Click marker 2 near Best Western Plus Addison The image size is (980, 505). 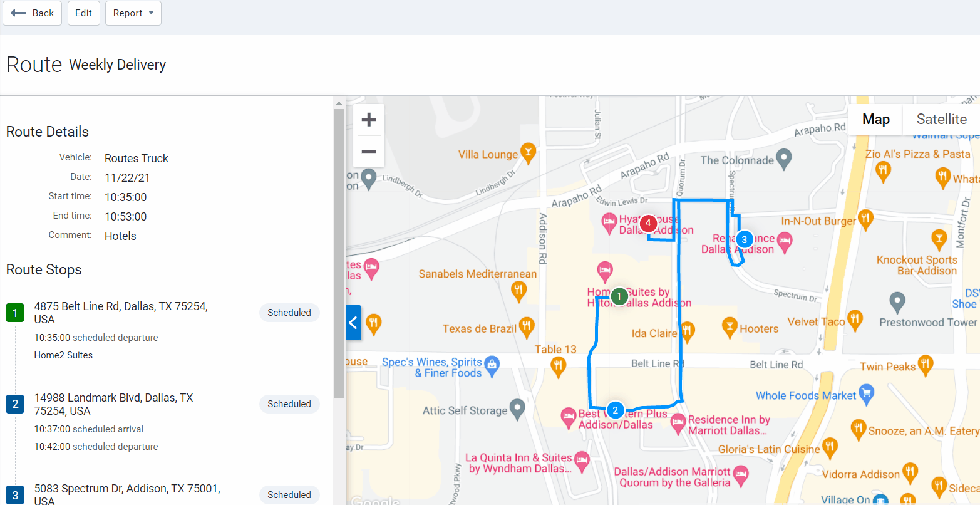tap(615, 410)
